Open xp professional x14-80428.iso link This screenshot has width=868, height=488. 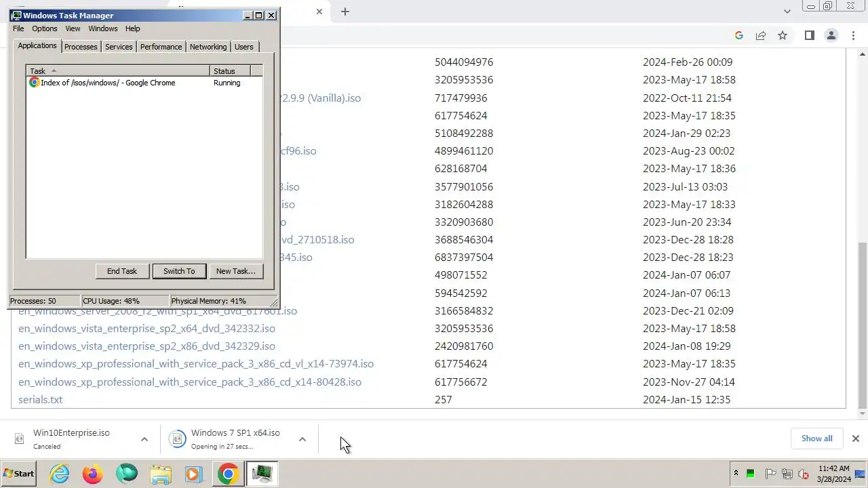(x=190, y=382)
